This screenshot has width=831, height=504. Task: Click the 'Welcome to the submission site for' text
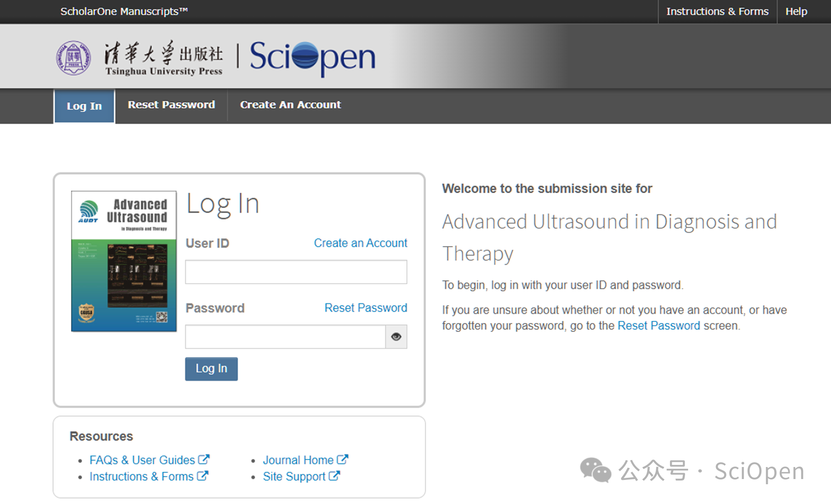click(547, 188)
